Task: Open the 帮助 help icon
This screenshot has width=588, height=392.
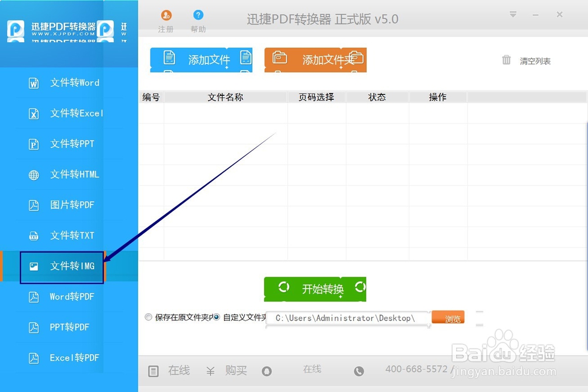Action: (x=198, y=15)
